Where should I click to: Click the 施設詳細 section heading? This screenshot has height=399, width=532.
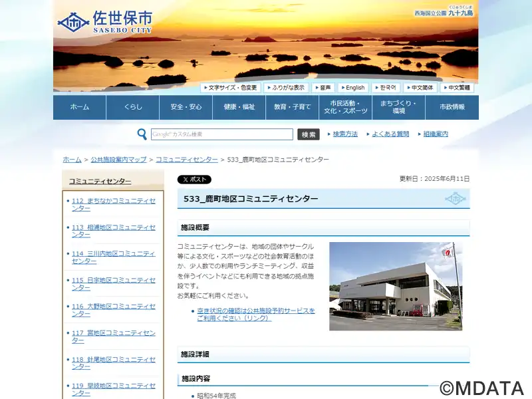pyautogui.click(x=195, y=354)
